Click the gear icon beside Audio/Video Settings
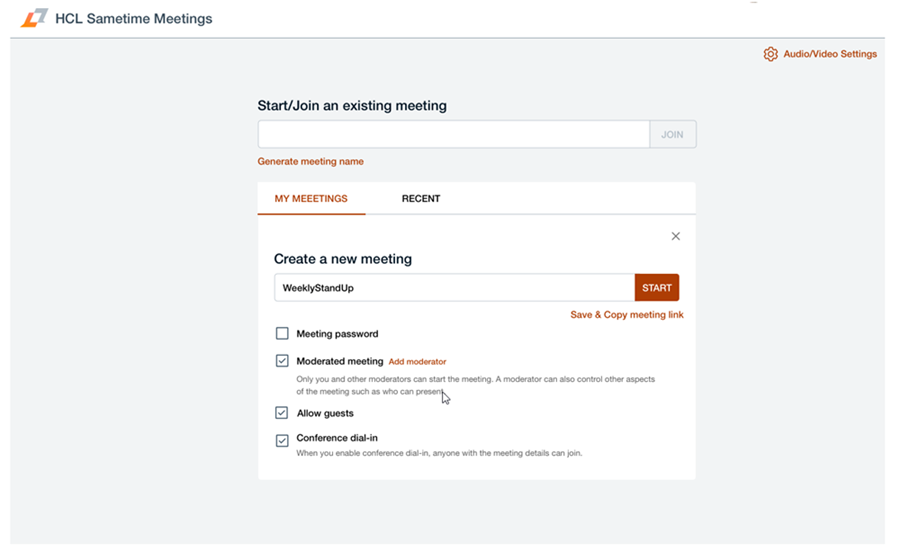 click(770, 54)
